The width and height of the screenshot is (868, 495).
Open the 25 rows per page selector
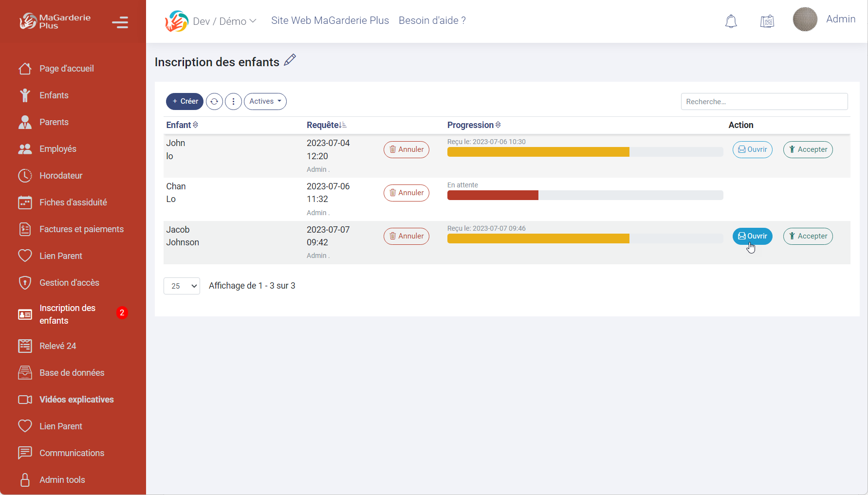tap(182, 286)
